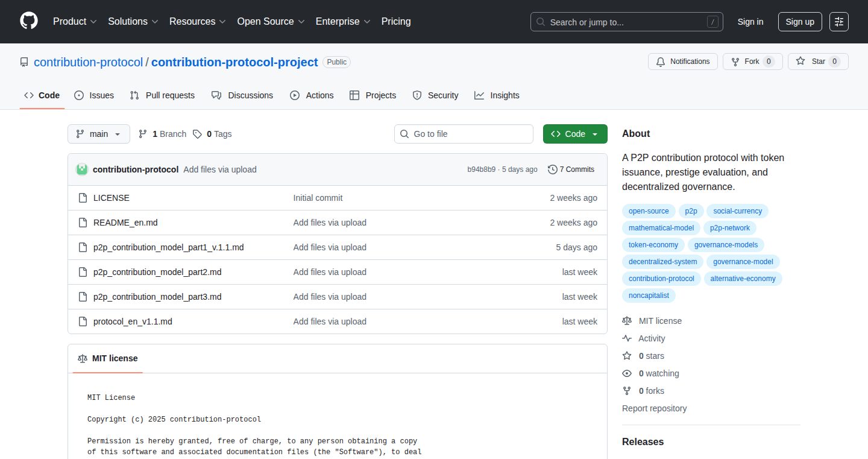The width and height of the screenshot is (868, 459).
Task: Switch to the Issues tab
Action: click(94, 95)
